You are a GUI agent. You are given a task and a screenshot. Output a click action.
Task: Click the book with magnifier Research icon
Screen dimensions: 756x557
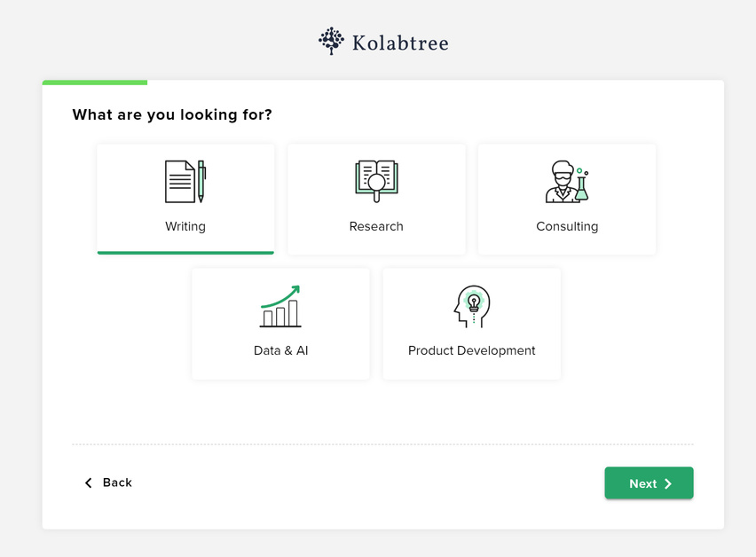click(376, 181)
